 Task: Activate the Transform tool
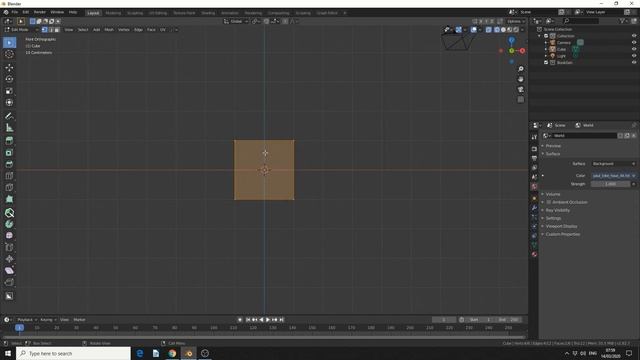[x=9, y=102]
